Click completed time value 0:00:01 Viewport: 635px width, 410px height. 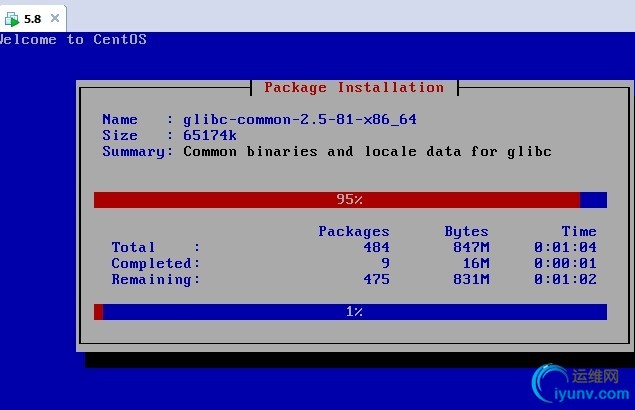[565, 263]
